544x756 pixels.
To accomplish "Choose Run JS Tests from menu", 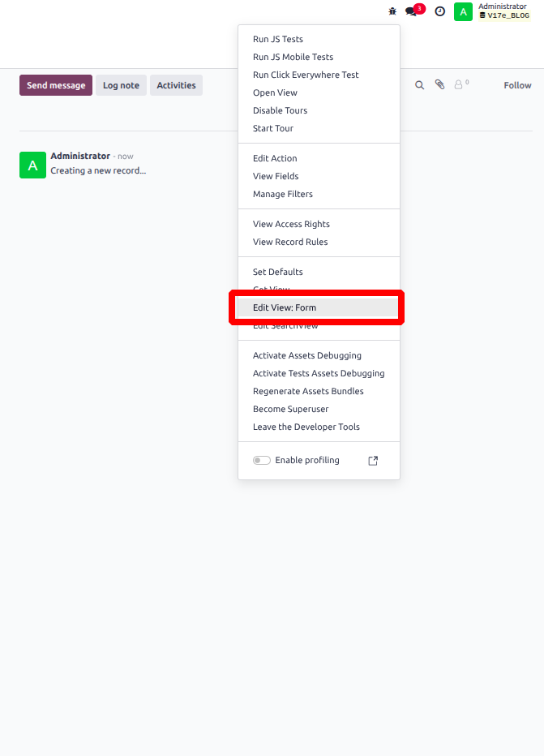I will [278, 39].
